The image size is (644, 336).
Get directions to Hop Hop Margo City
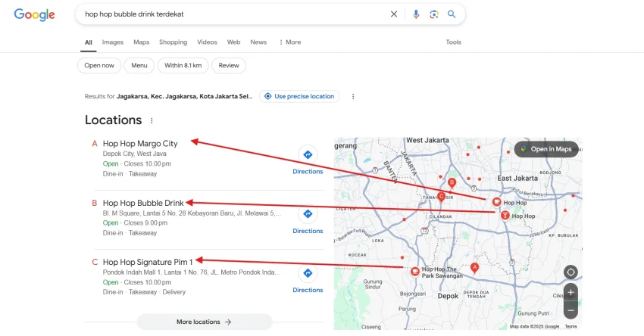pos(308,160)
